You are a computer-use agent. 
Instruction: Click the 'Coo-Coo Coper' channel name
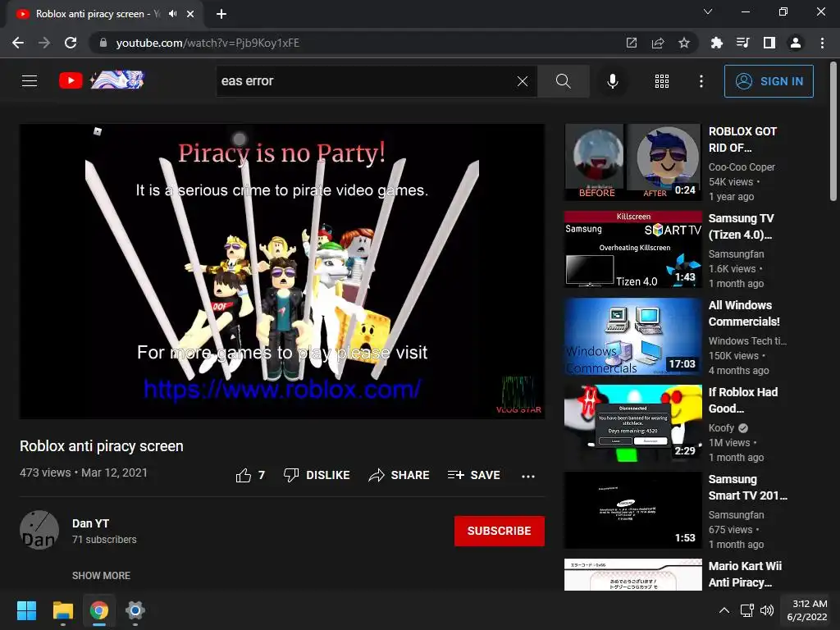[742, 167]
